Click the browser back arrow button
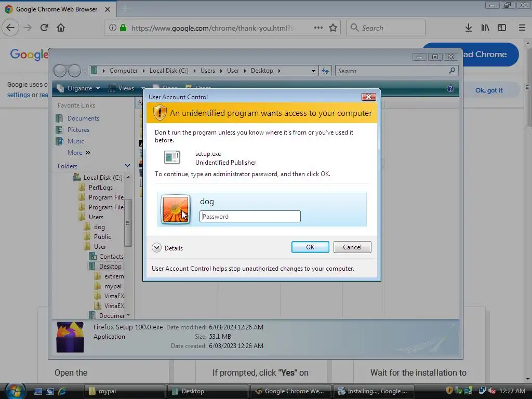Viewport: 532px width, 399px height. pos(10,28)
